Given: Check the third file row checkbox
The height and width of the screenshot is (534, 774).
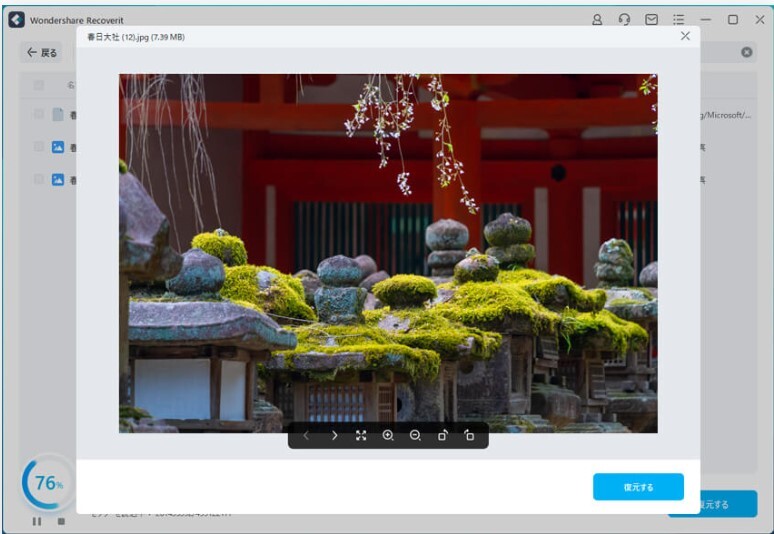Looking at the screenshot, I should click(x=39, y=180).
